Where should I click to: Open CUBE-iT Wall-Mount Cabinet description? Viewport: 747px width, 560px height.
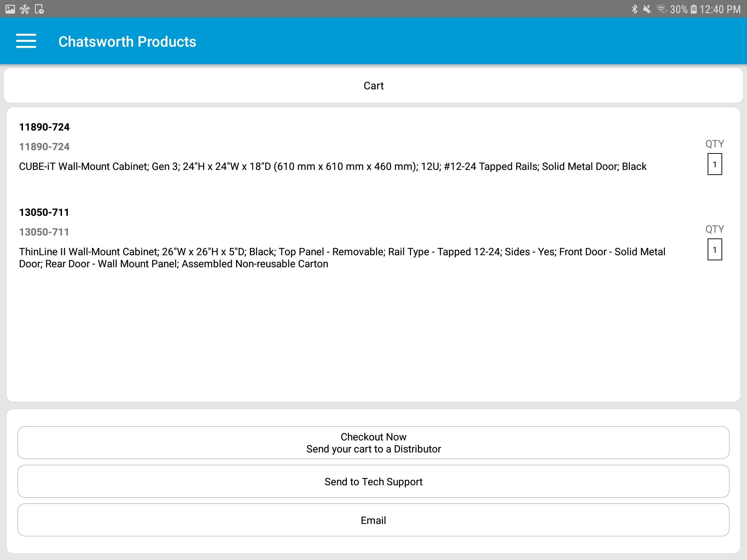(x=333, y=167)
